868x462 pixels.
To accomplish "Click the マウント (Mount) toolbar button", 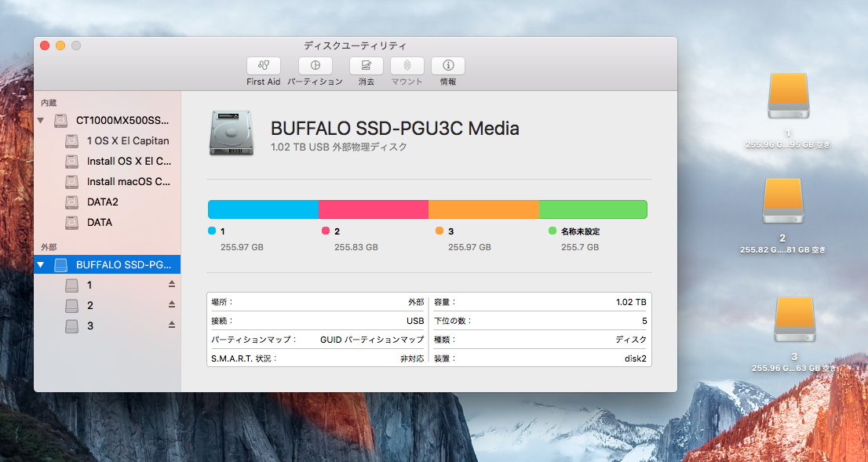I will [407, 67].
